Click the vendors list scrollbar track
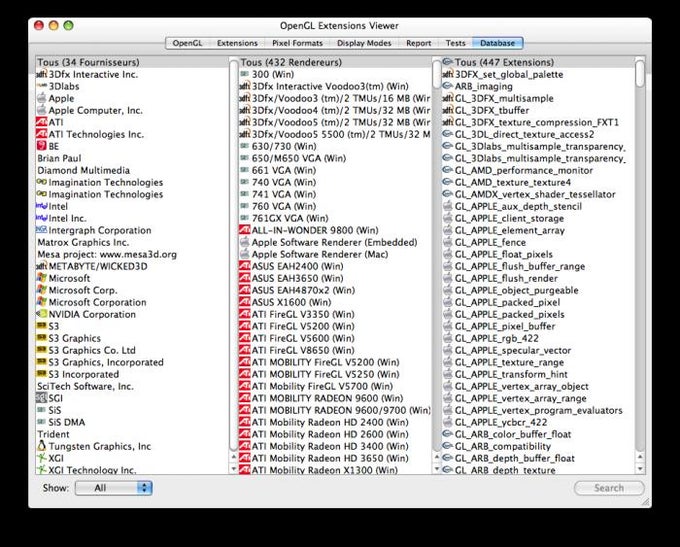The width and height of the screenshot is (680, 547). pyautogui.click(x=233, y=254)
